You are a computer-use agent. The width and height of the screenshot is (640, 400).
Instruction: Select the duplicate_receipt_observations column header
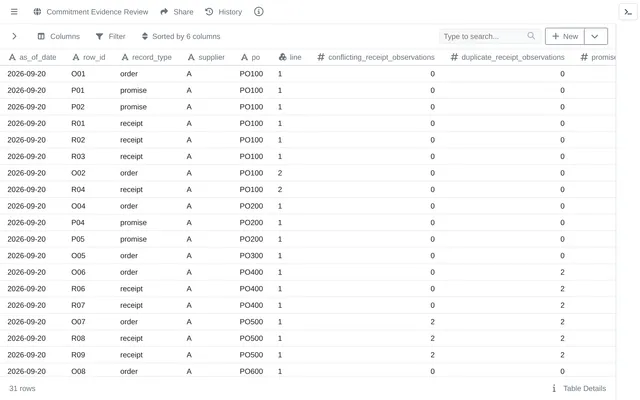click(x=507, y=57)
